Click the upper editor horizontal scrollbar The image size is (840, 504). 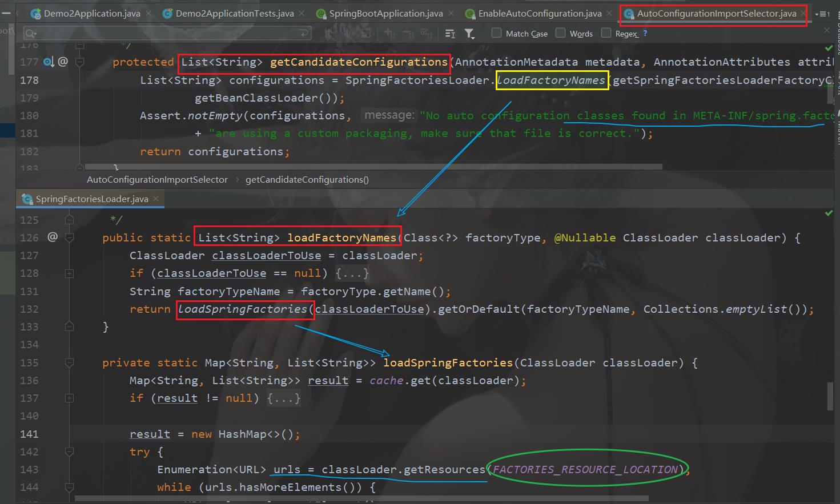pyautogui.click(x=374, y=167)
